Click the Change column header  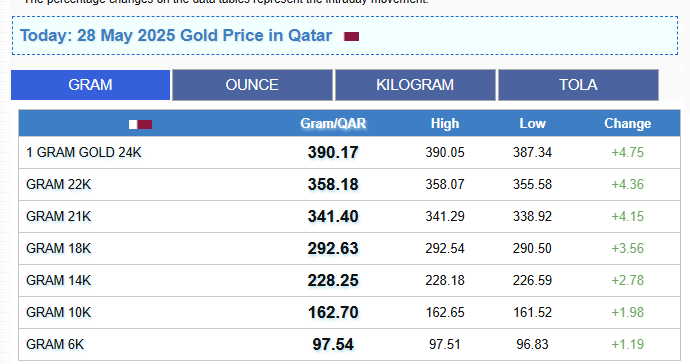628,124
